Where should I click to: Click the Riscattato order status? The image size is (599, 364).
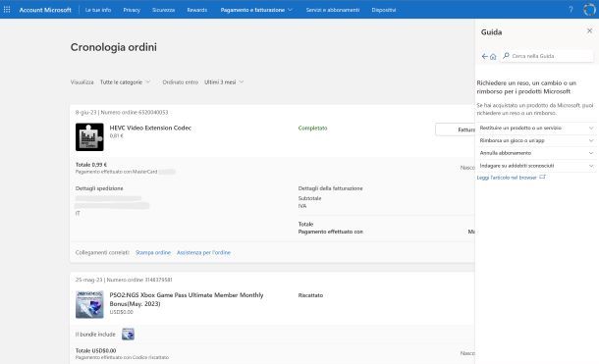(x=310, y=295)
